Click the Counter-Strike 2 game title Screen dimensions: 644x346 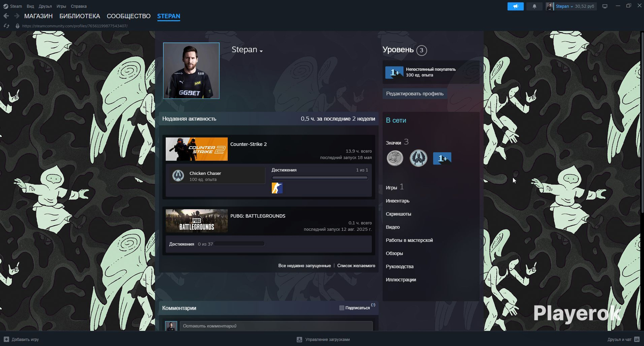point(249,144)
